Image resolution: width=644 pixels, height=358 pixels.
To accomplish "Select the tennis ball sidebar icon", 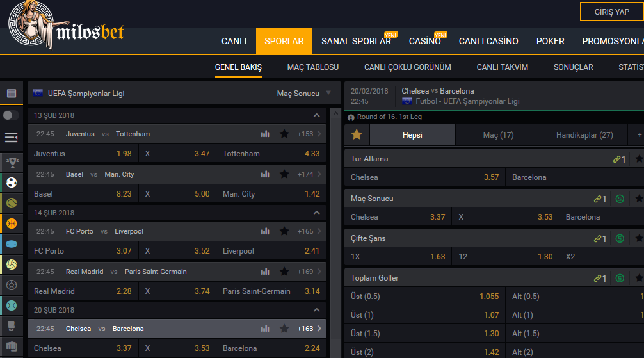I will tap(12, 203).
